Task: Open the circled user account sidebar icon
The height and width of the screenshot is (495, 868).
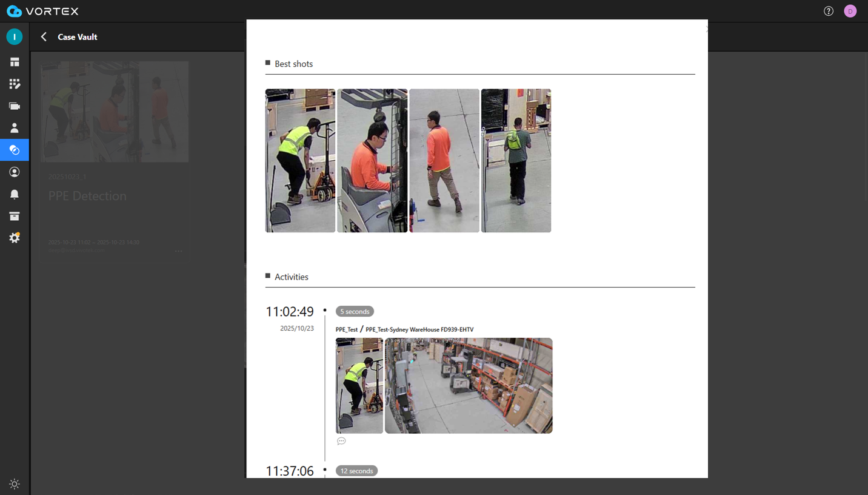Action: pyautogui.click(x=15, y=172)
